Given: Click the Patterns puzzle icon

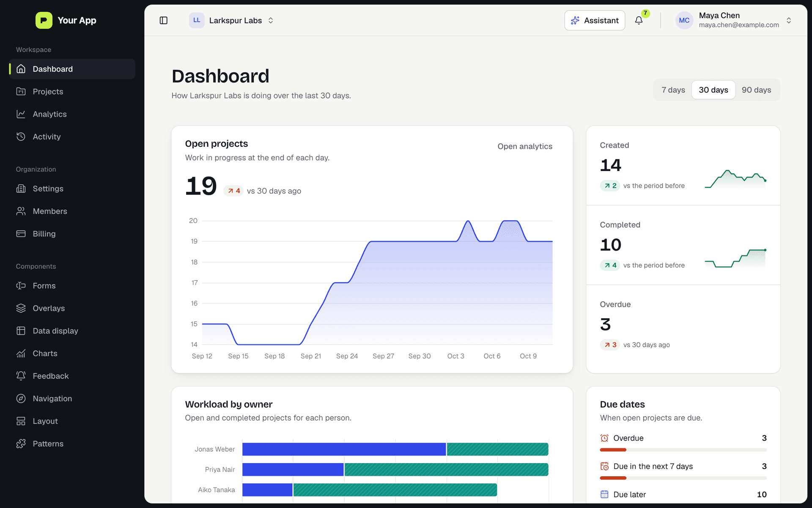Looking at the screenshot, I should 21,443.
